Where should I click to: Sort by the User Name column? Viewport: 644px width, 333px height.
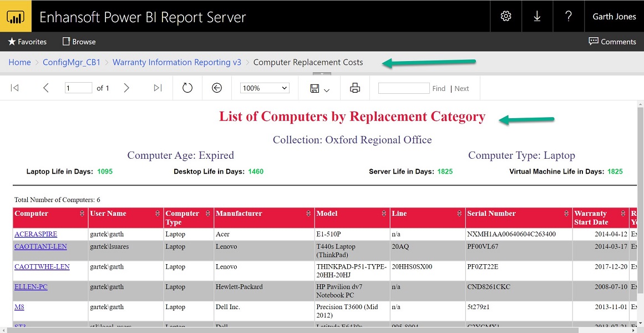click(x=158, y=213)
